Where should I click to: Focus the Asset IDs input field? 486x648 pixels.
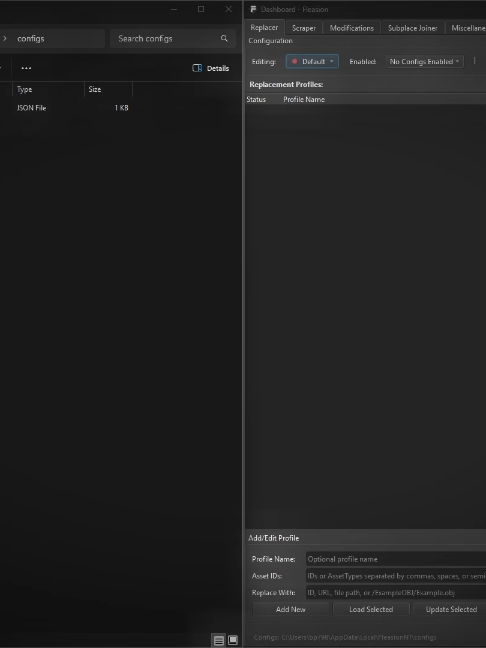pyautogui.click(x=396, y=576)
